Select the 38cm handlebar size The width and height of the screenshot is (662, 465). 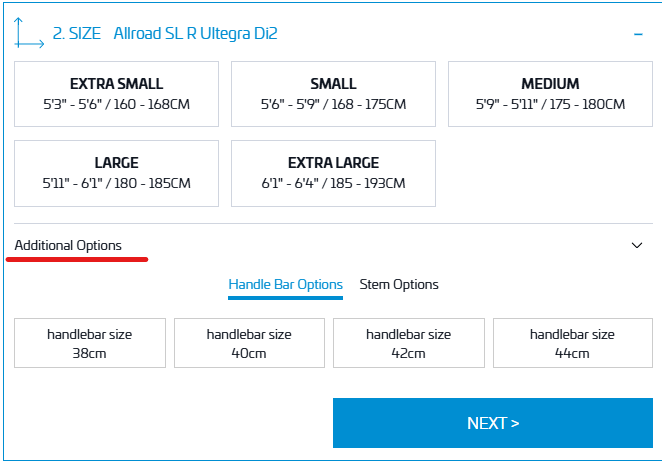point(90,343)
